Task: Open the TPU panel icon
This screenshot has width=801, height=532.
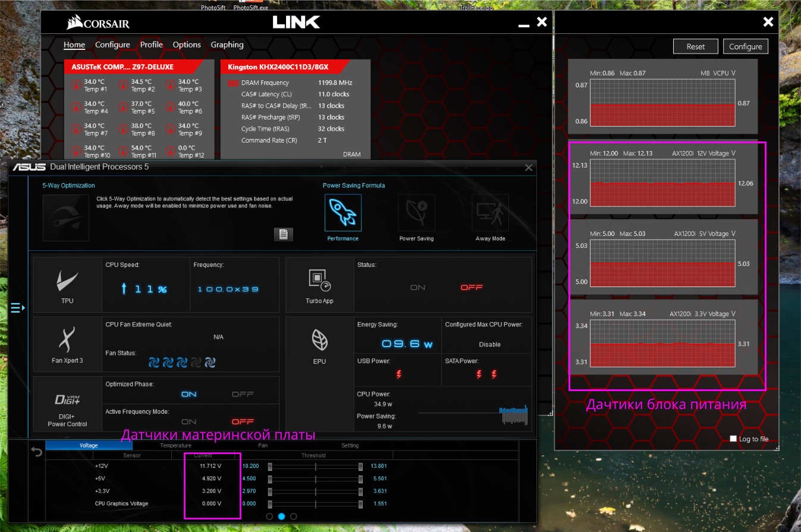Action: point(67,279)
